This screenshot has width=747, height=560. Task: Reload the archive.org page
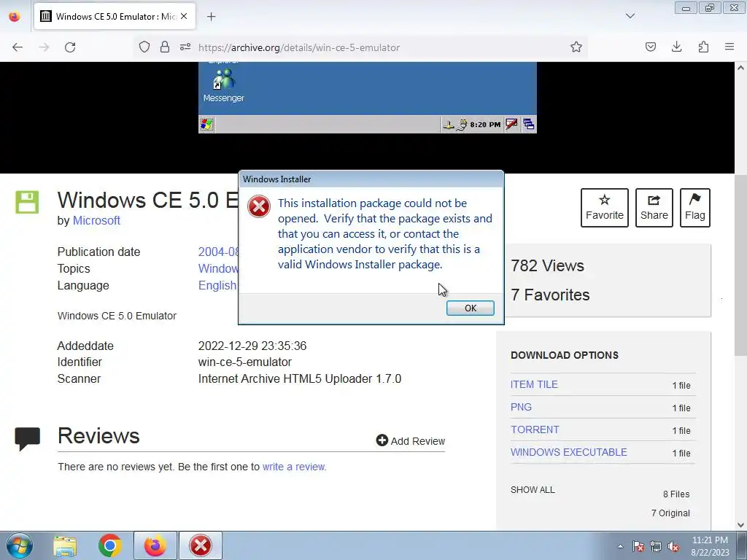pyautogui.click(x=70, y=47)
